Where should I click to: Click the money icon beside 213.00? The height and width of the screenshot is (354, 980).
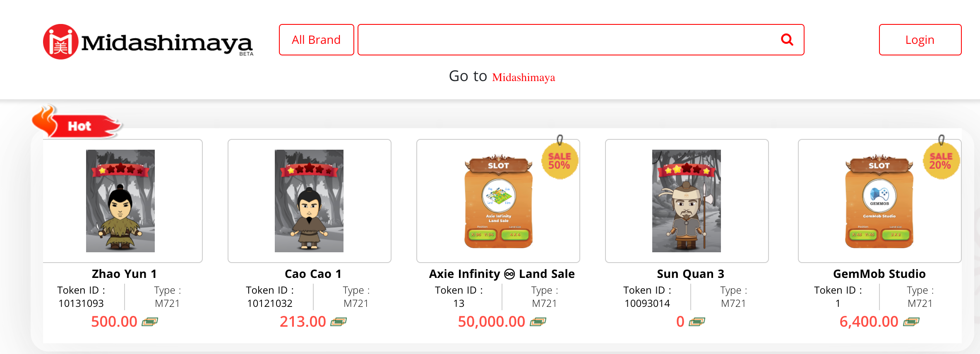pos(339,322)
